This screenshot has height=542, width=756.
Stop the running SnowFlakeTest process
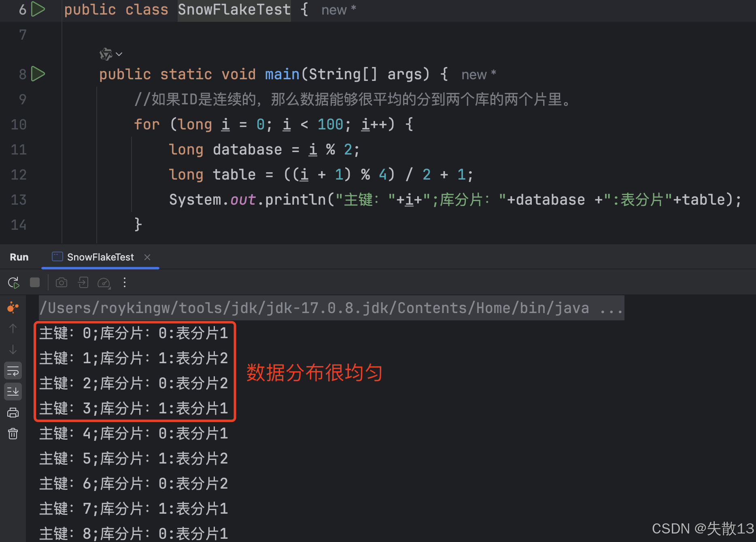coord(35,282)
